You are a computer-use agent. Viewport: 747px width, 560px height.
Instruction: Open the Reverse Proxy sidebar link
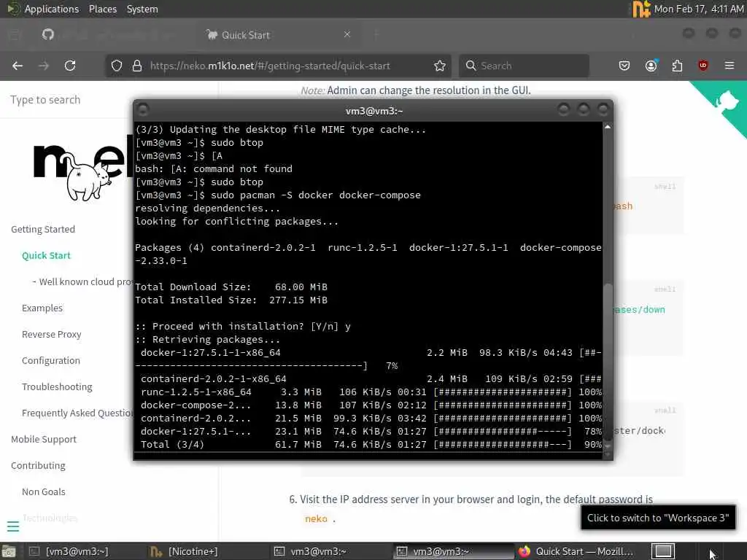[52, 334]
